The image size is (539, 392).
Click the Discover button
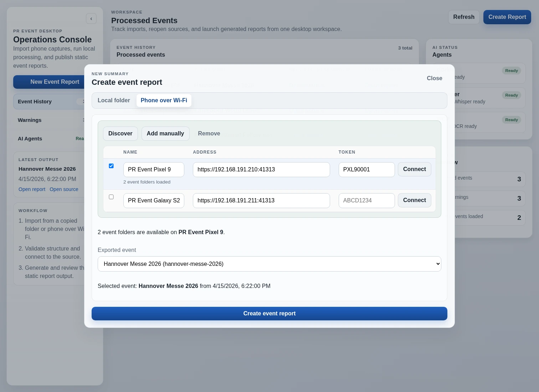click(x=120, y=134)
